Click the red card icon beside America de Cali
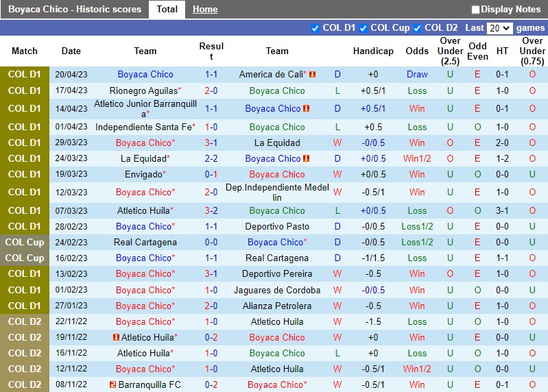548x392 pixels. (313, 74)
